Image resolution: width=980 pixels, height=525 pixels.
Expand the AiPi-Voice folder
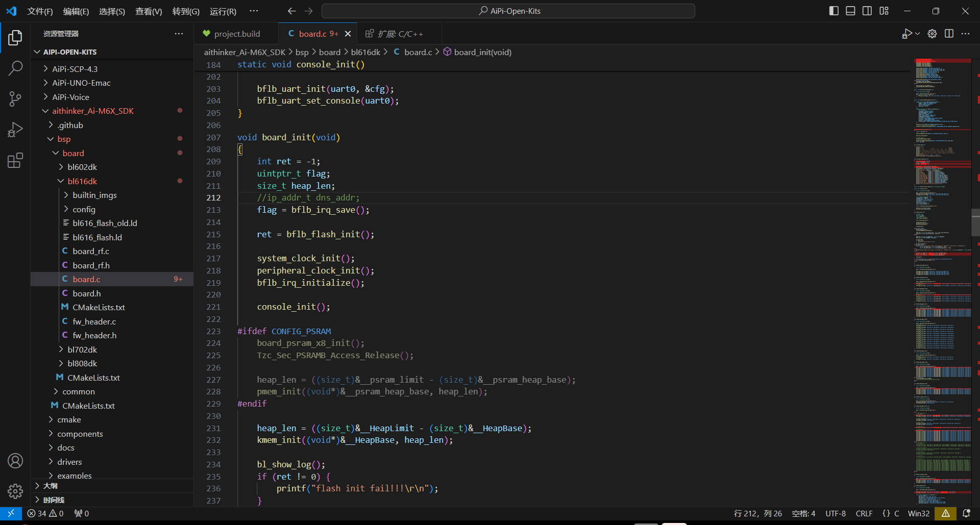click(x=45, y=97)
